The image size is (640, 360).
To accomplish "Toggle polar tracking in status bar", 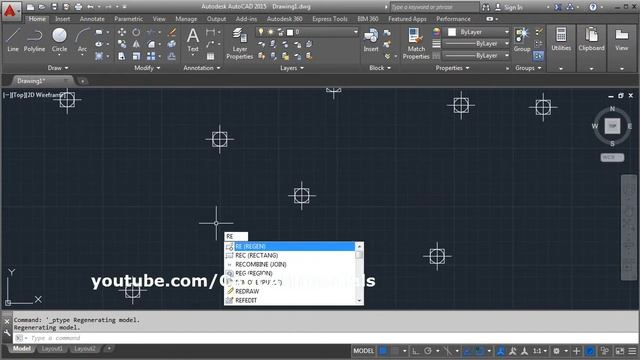I will point(427,351).
